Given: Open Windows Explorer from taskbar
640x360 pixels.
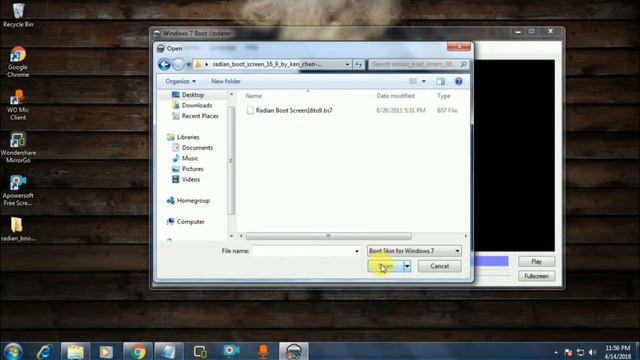Looking at the screenshot, I should tap(75, 351).
